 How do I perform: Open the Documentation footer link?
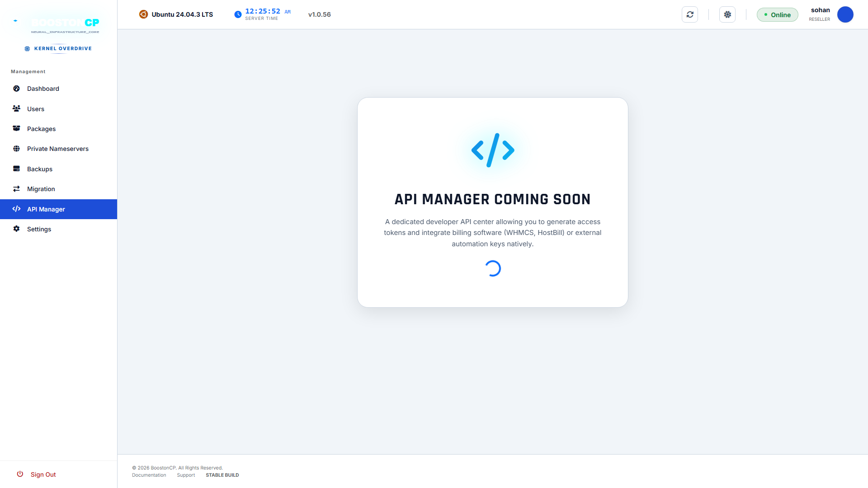pyautogui.click(x=149, y=475)
